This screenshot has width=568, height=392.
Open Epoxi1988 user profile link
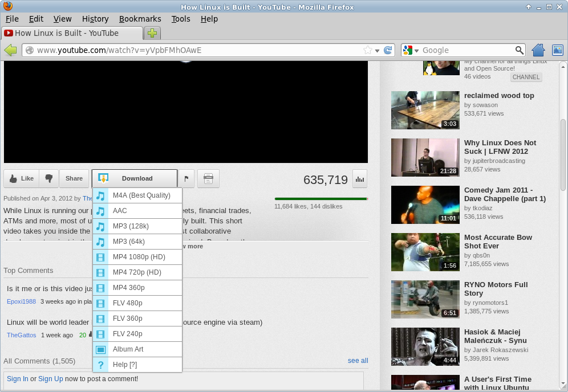(x=21, y=301)
